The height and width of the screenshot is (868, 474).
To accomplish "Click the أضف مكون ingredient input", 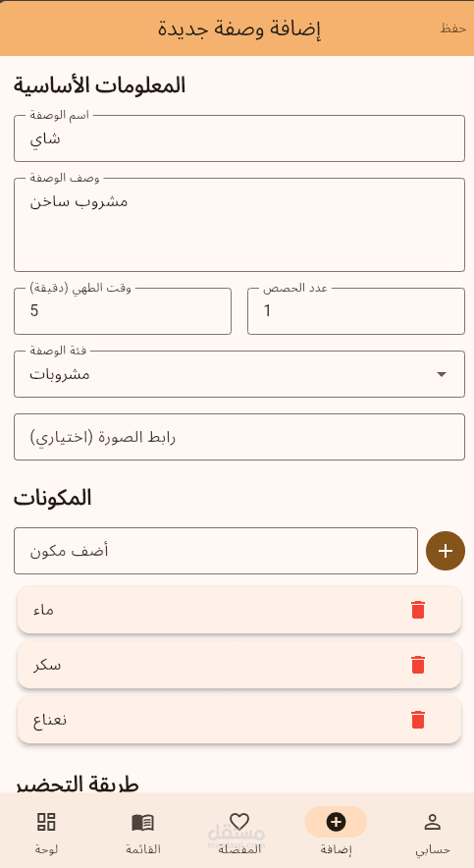I will pyautogui.click(x=216, y=551).
